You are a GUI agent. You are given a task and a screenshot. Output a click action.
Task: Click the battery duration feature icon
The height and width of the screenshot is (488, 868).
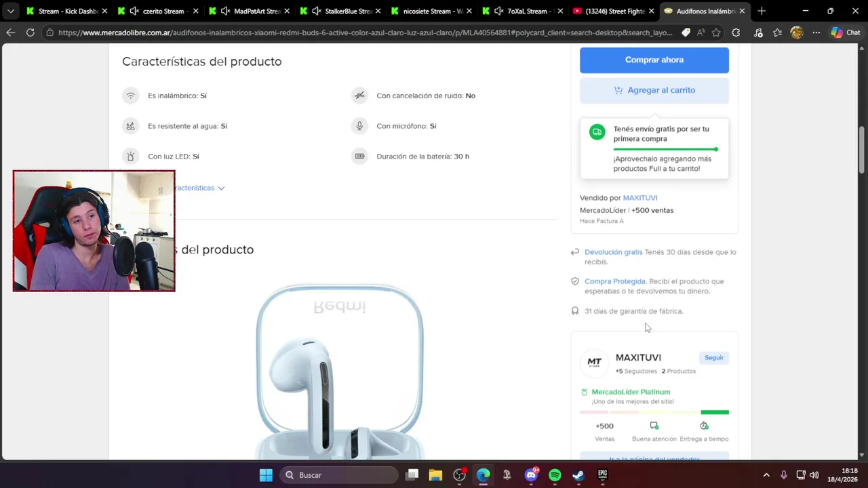coord(359,157)
